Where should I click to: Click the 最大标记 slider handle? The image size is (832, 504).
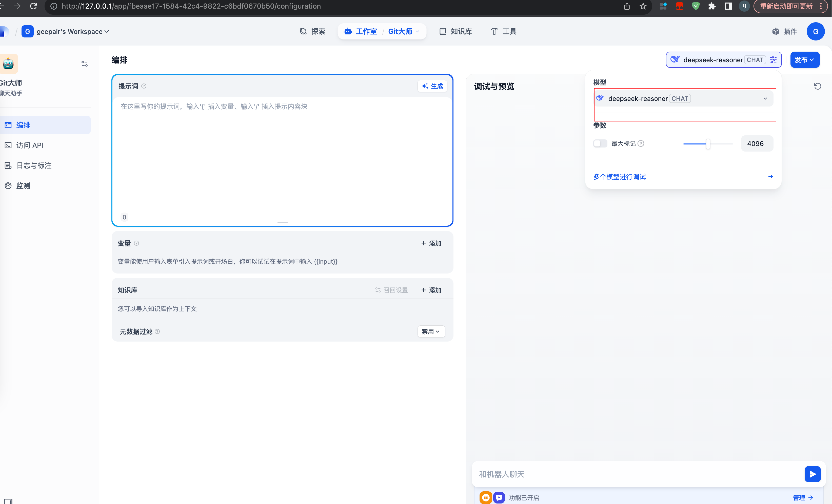point(708,144)
